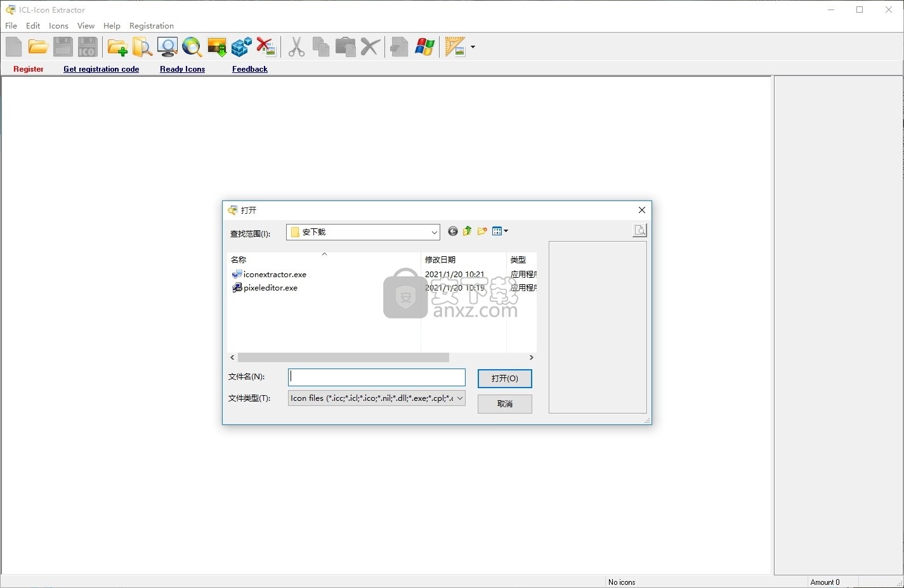The height and width of the screenshot is (588, 904).
Task: Click the gray X Delete toolbar icon
Action: click(x=370, y=47)
